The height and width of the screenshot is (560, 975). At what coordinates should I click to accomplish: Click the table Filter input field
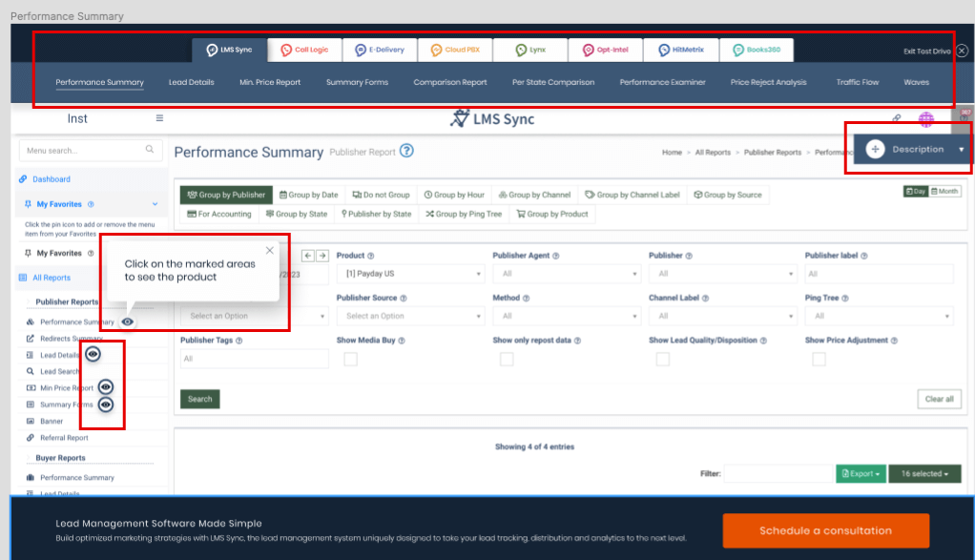point(778,473)
